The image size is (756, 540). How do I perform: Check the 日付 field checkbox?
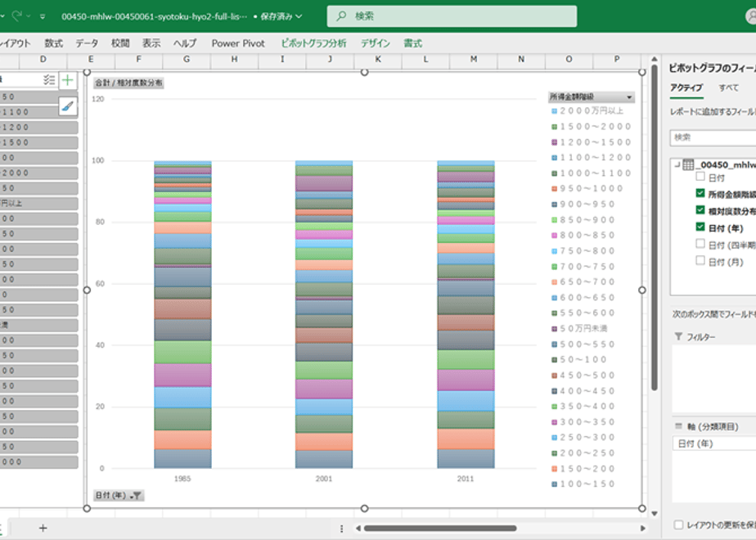pyautogui.click(x=700, y=177)
